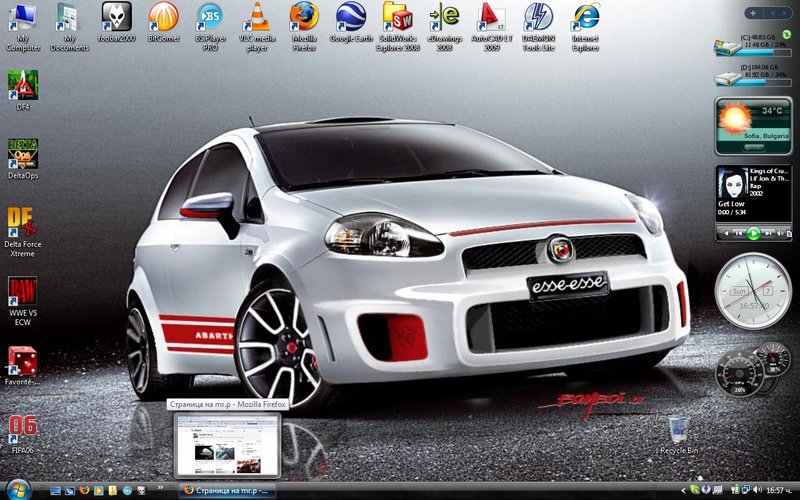This screenshot has width=800, height=500.
Task: Skip to next track in media gadget
Action: click(771, 233)
